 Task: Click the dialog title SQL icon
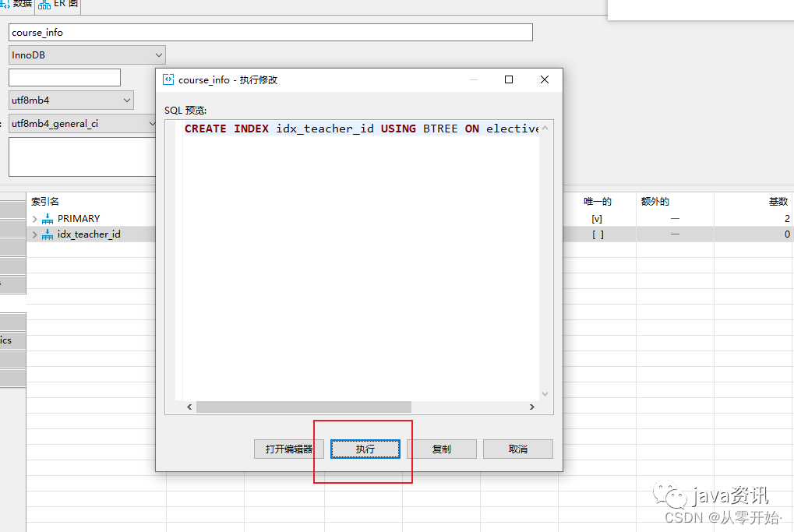coord(168,79)
